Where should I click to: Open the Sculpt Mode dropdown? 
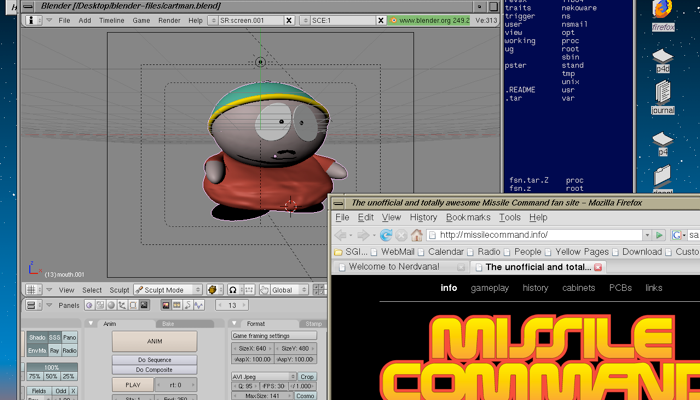click(x=168, y=290)
